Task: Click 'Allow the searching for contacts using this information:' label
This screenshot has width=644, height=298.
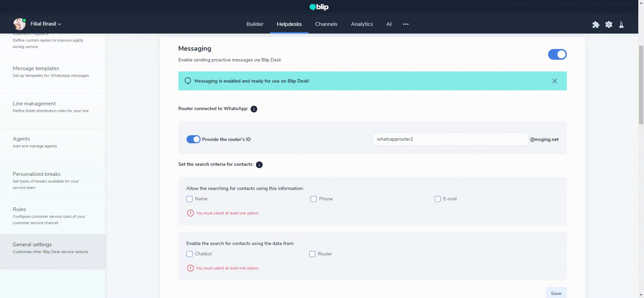Action: pyautogui.click(x=245, y=189)
